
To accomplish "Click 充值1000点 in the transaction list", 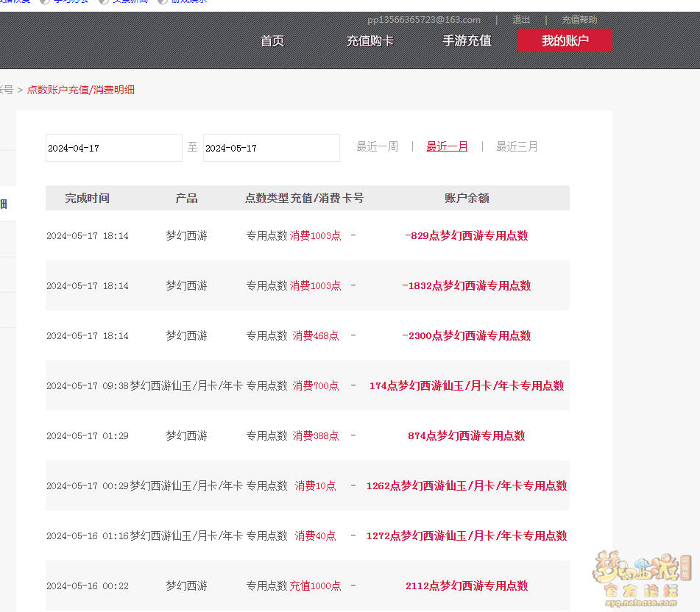I will pos(316,586).
